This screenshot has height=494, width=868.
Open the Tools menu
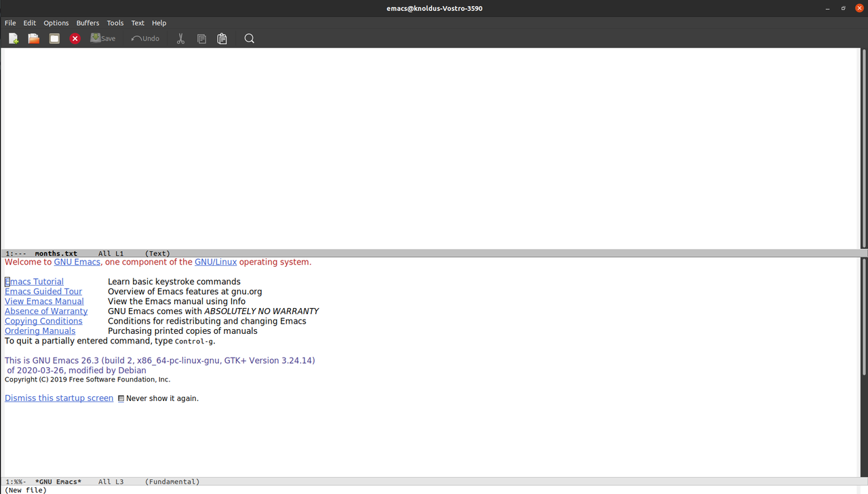(115, 23)
